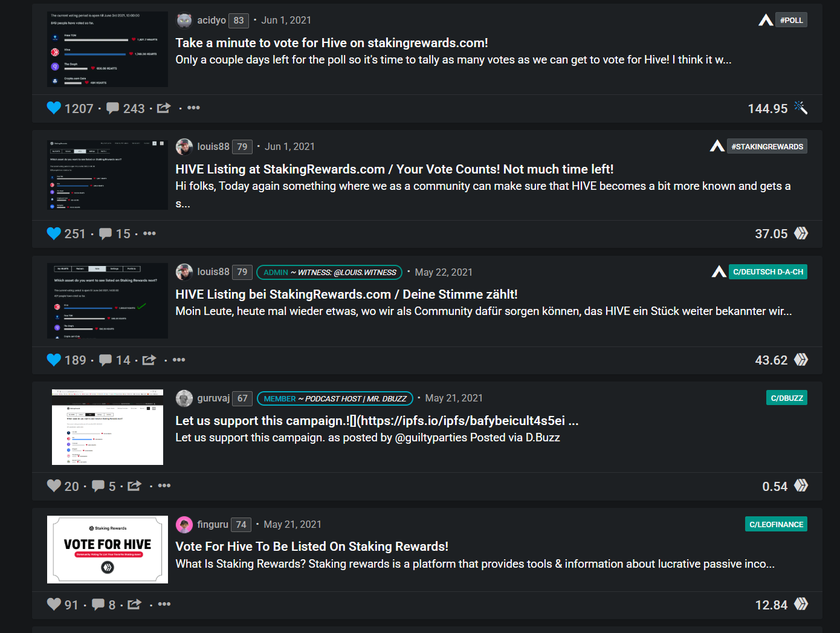Like the 'Your Vote Counts' post by louis88
This screenshot has width=840, height=633.
(x=54, y=233)
